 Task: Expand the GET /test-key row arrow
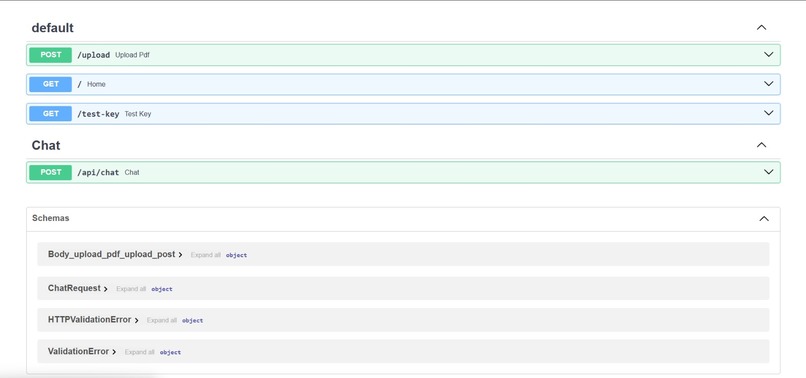click(x=768, y=113)
